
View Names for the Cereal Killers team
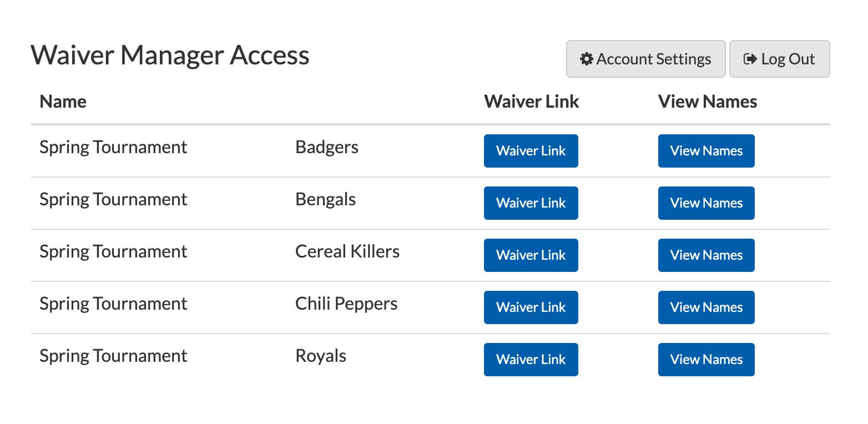click(x=706, y=255)
